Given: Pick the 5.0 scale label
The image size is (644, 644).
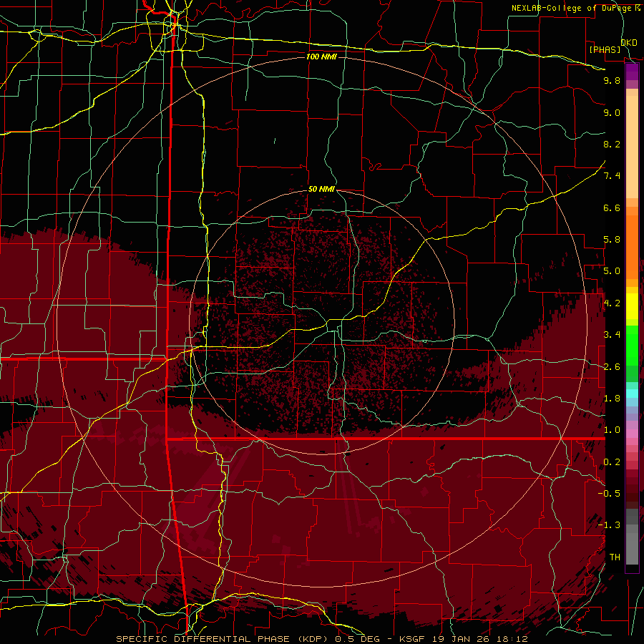Looking at the screenshot, I should click(612, 271).
